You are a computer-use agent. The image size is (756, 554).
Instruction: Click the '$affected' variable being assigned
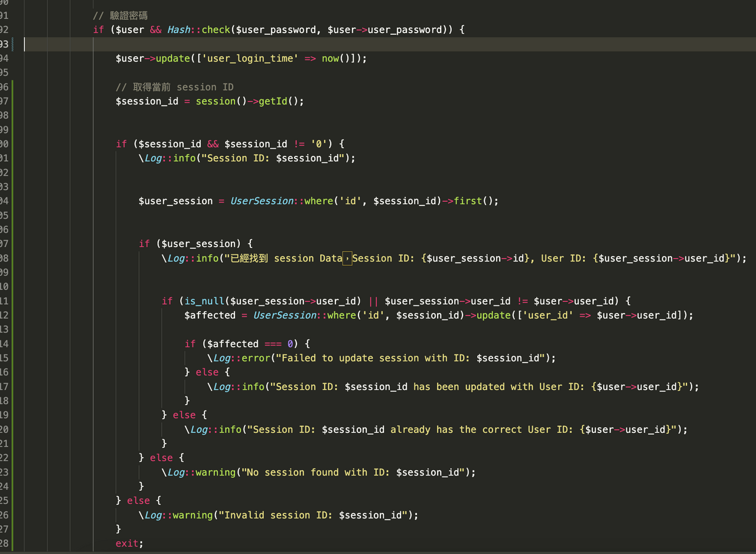coord(210,315)
